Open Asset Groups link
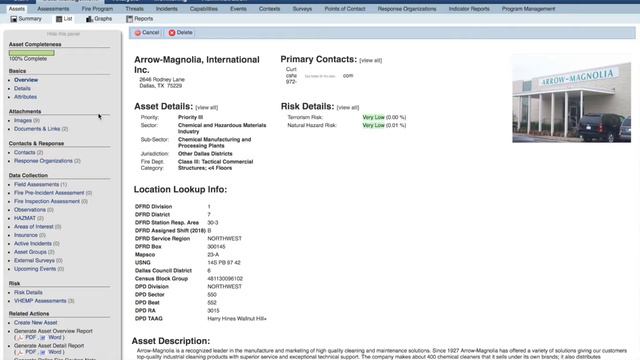 (x=30, y=252)
